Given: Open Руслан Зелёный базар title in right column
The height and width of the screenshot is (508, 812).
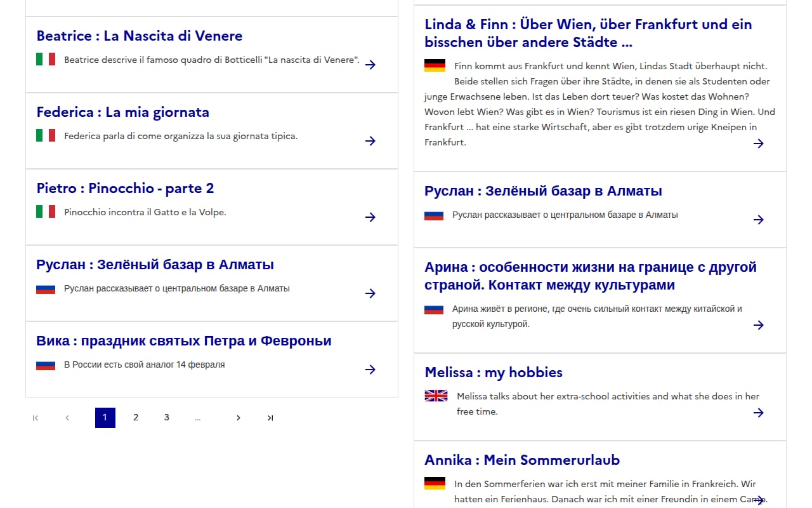Looking at the screenshot, I should click(543, 191).
